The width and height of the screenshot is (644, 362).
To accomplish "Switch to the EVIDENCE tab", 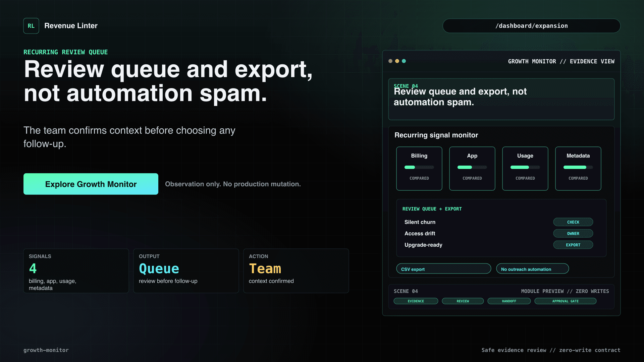I will [416, 301].
